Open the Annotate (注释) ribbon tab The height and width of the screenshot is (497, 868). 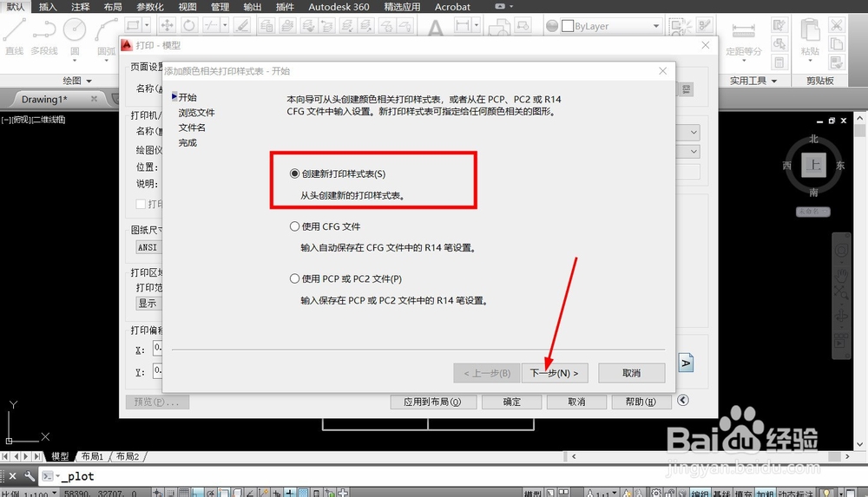(x=80, y=7)
